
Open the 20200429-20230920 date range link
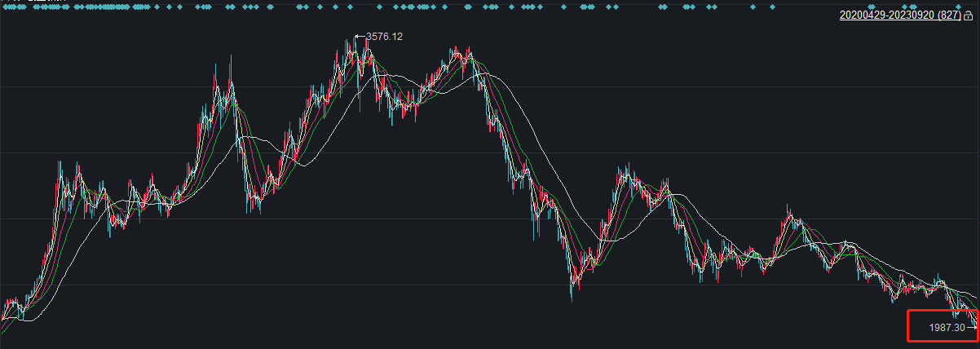pos(887,15)
